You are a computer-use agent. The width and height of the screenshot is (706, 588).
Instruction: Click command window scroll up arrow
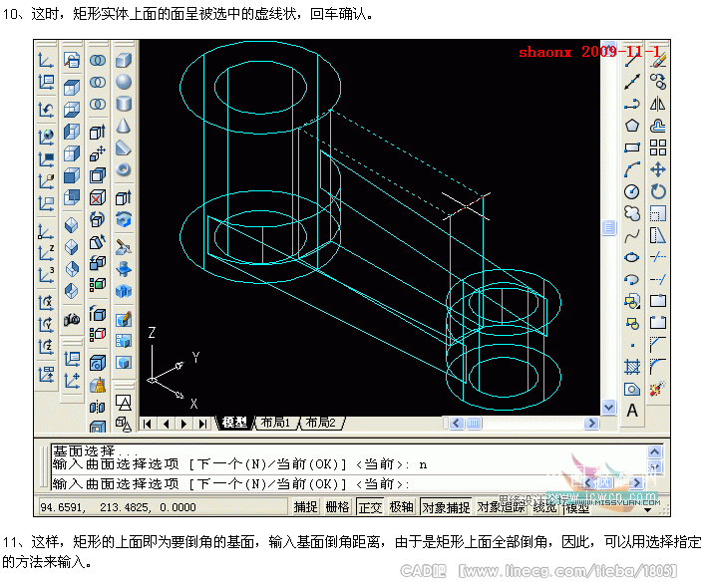pos(655,451)
